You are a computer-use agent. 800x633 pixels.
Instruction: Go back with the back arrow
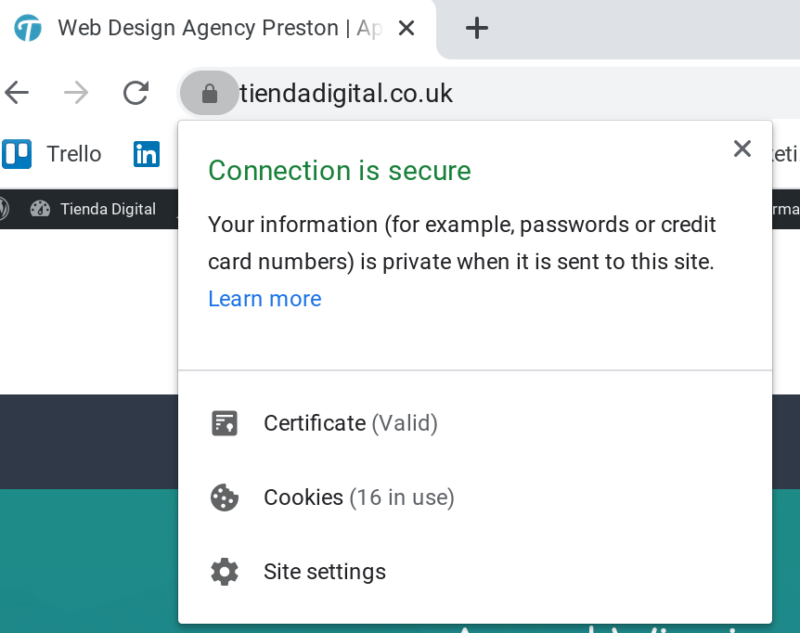tap(17, 94)
